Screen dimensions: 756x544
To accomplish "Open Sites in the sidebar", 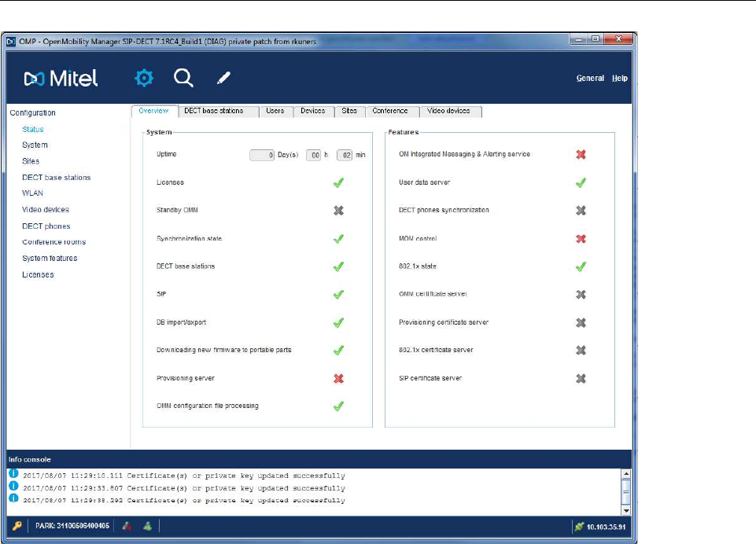I will [31, 161].
